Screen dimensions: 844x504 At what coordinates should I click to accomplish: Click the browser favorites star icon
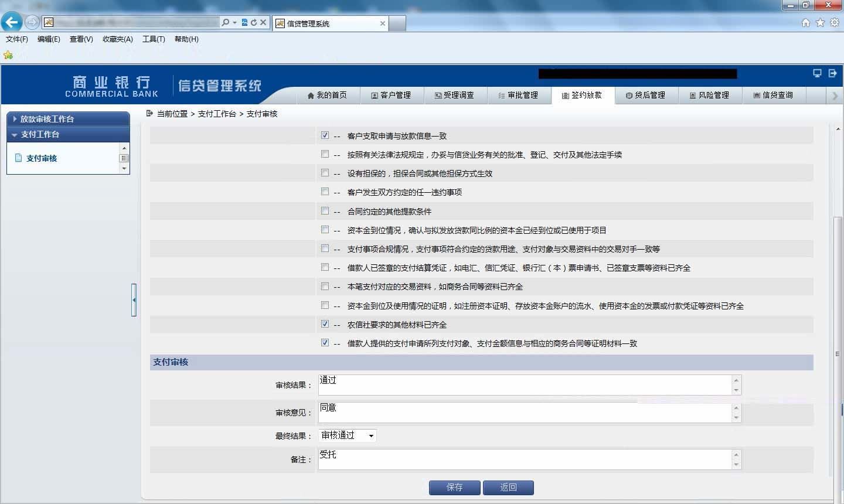pyautogui.click(x=820, y=22)
